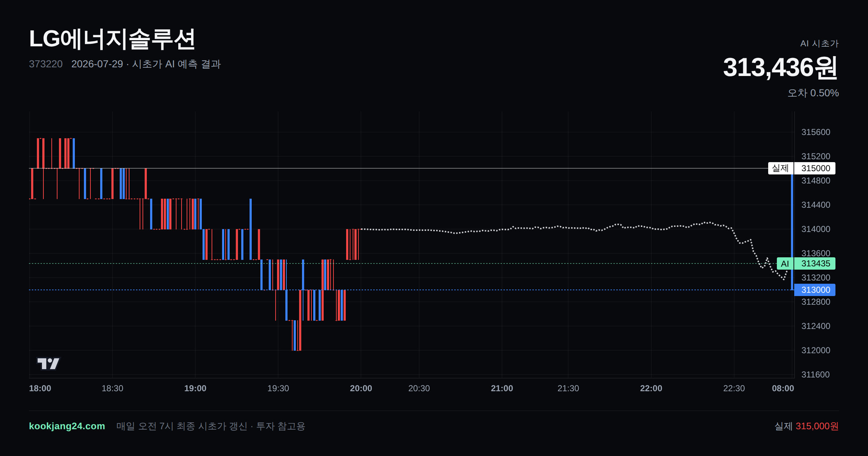Click the 08:00 time axis label
868x456 pixels.
(x=783, y=388)
